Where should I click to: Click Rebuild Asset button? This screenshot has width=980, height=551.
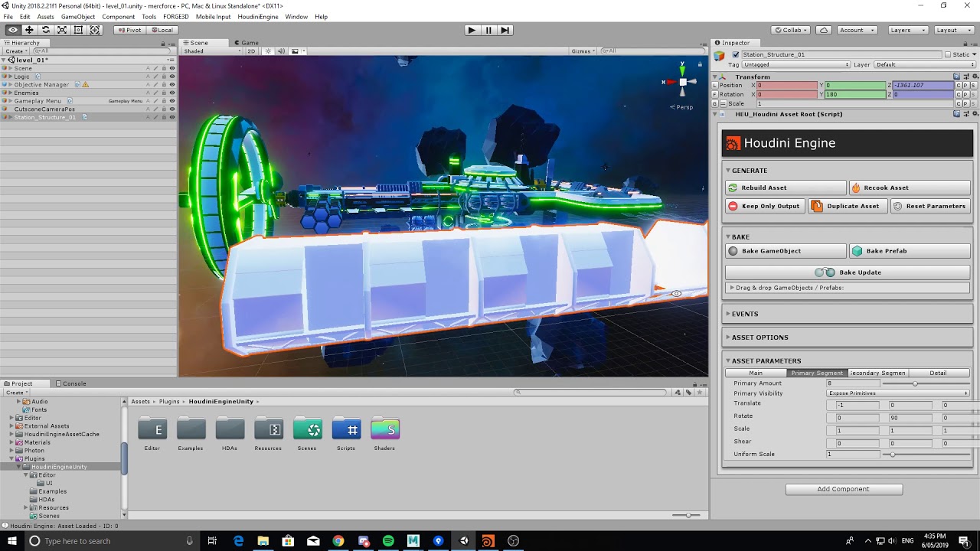point(786,187)
